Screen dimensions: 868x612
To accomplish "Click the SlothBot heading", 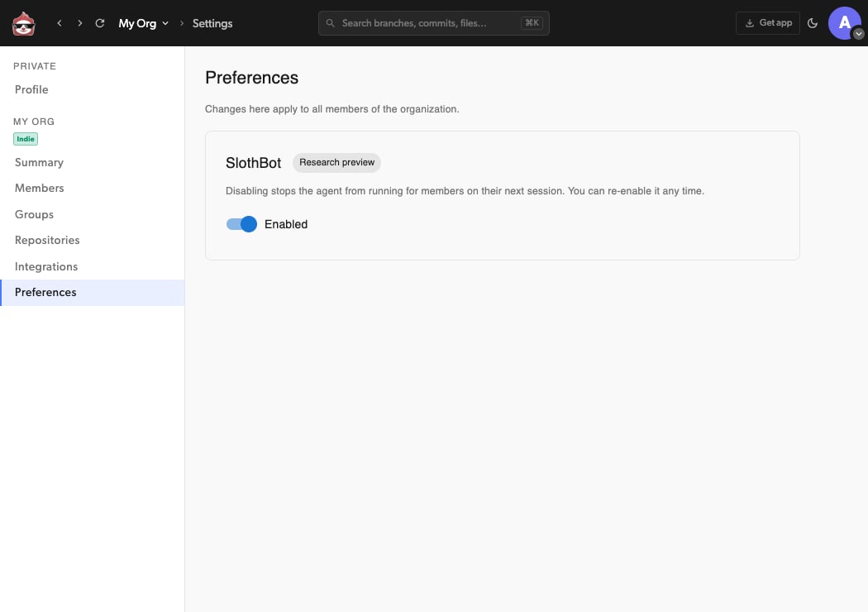I will pyautogui.click(x=253, y=163).
